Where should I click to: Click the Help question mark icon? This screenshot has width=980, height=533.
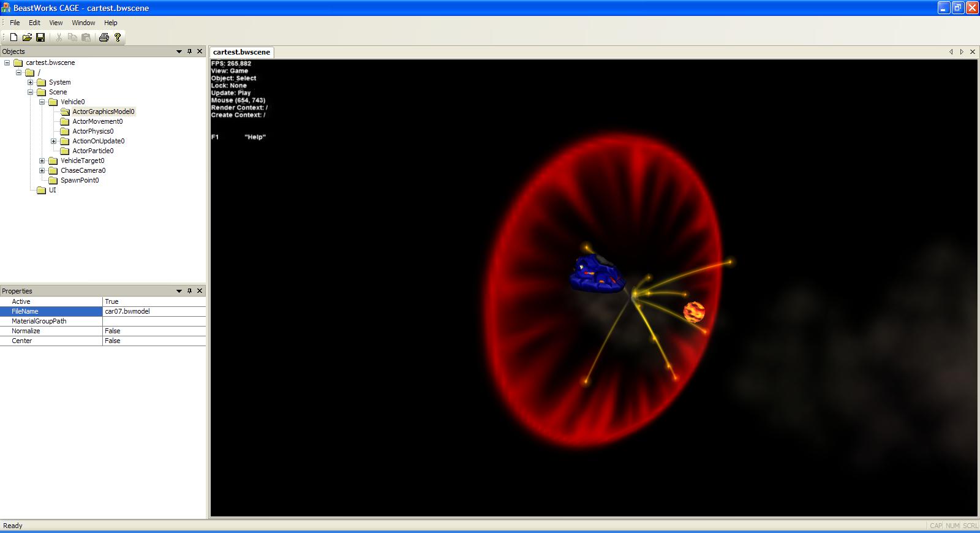pyautogui.click(x=118, y=37)
